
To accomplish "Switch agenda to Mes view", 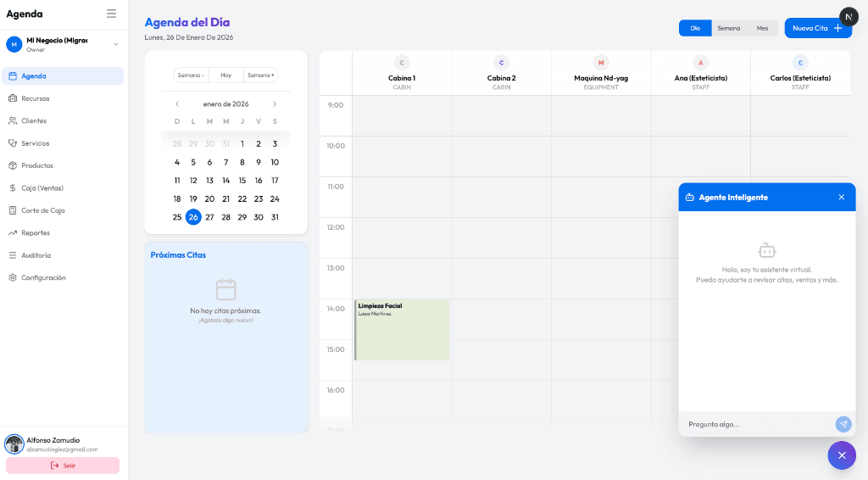I will click(762, 28).
